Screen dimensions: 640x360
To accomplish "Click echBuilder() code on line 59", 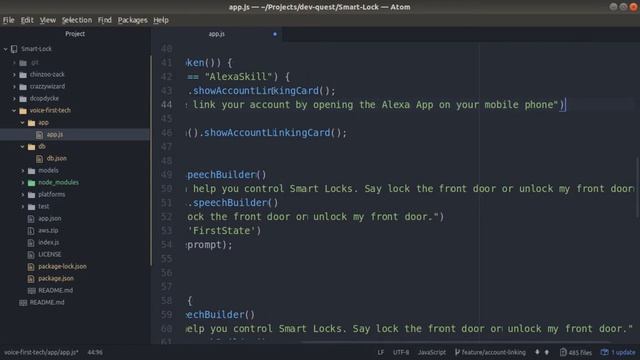I will point(220,315).
